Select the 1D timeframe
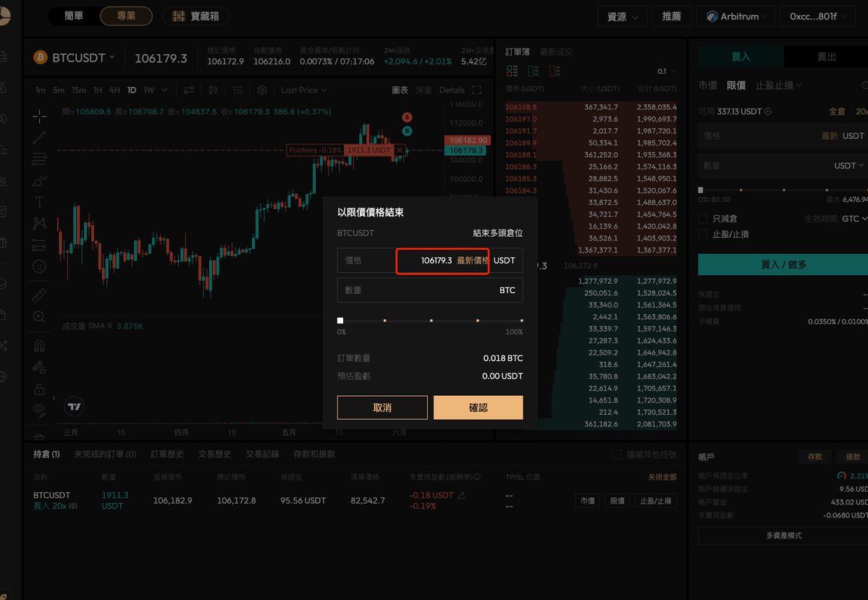Viewport: 868px width, 600px height. click(x=132, y=90)
